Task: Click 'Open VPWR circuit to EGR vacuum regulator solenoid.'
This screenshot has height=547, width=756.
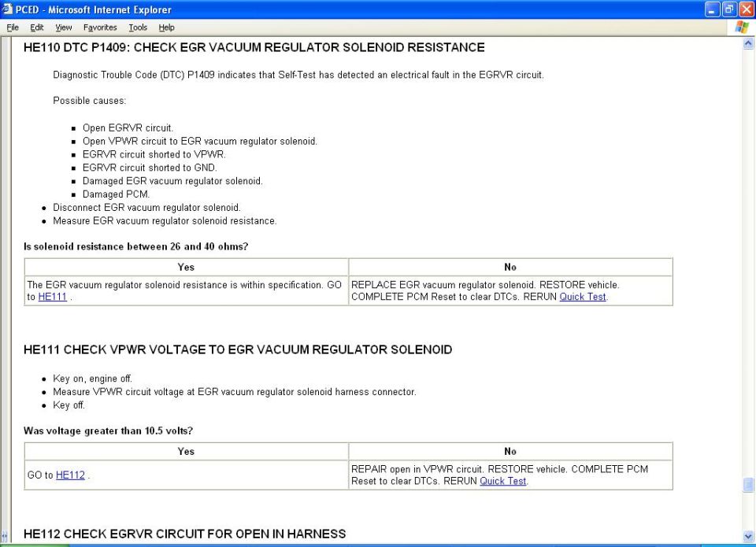Action: [199, 141]
